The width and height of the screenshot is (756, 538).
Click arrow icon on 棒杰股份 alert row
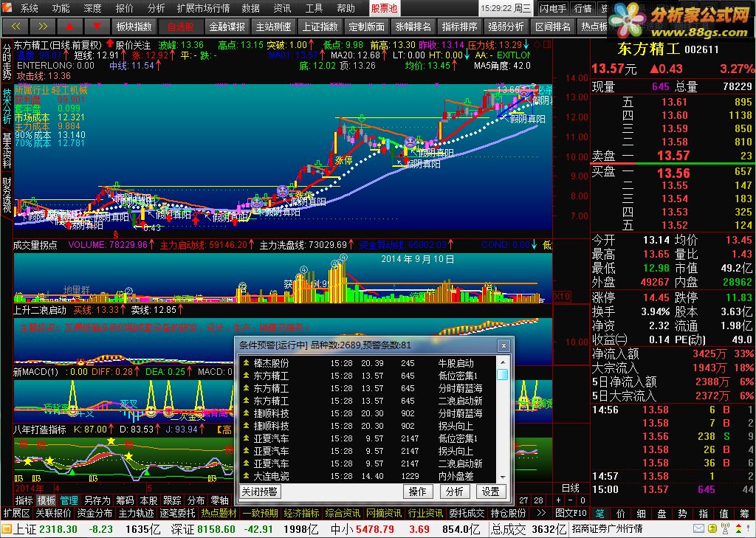pyautogui.click(x=246, y=363)
